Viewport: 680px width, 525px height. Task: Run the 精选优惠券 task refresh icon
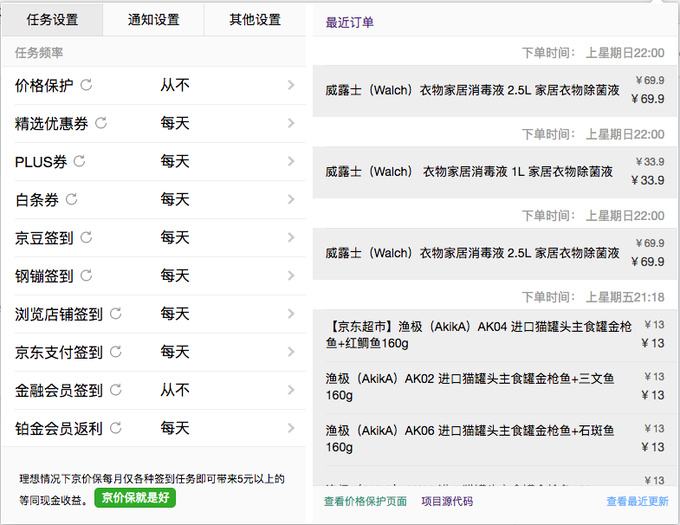(x=101, y=123)
